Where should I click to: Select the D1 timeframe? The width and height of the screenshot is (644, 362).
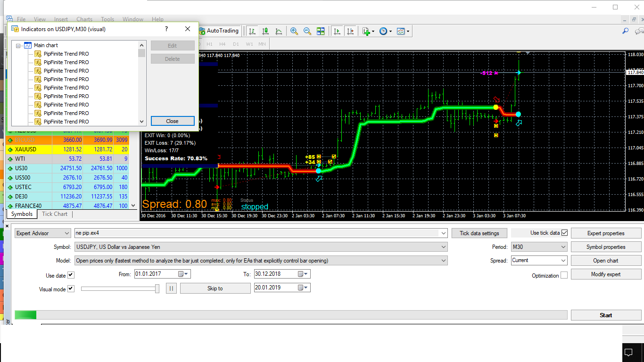pos(236,44)
